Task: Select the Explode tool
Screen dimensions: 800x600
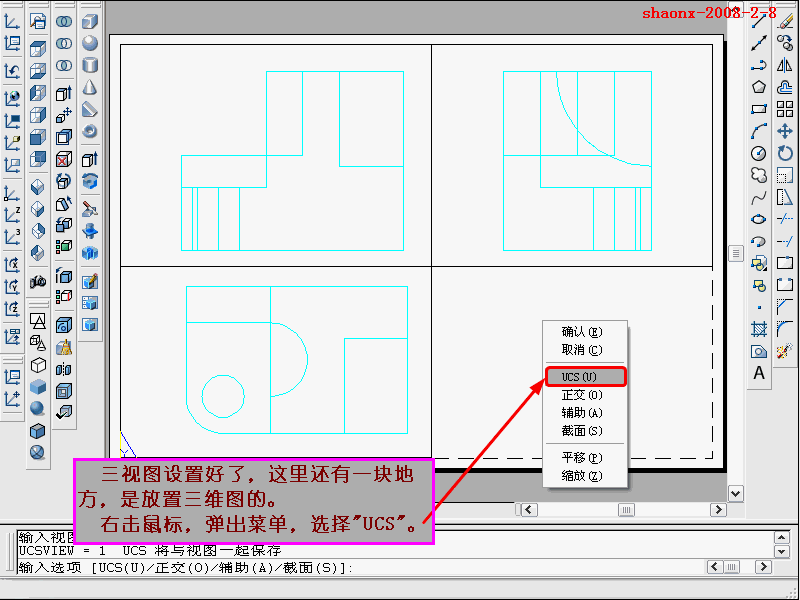Action: 785,351
